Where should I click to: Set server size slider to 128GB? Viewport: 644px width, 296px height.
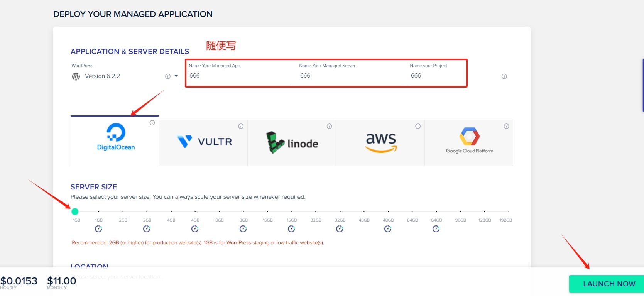tap(485, 211)
